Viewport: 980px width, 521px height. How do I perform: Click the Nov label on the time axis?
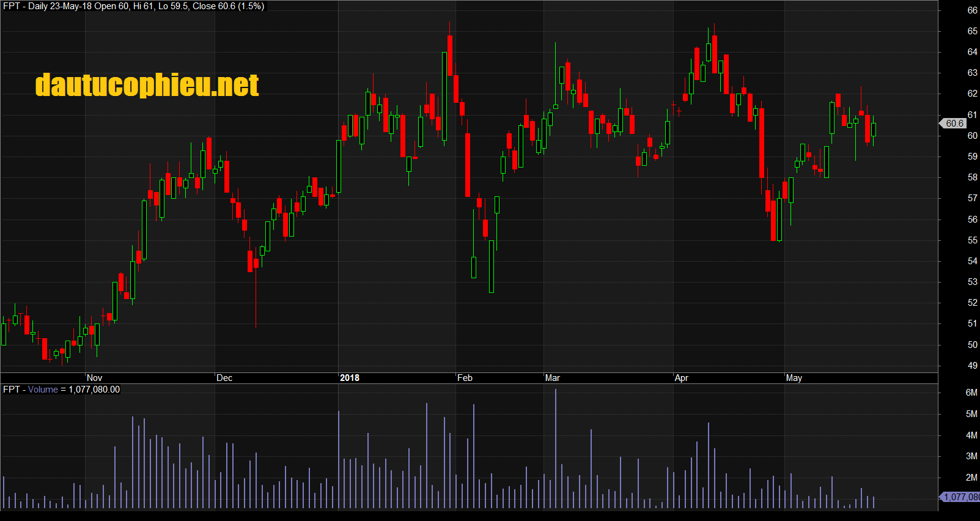click(94, 378)
